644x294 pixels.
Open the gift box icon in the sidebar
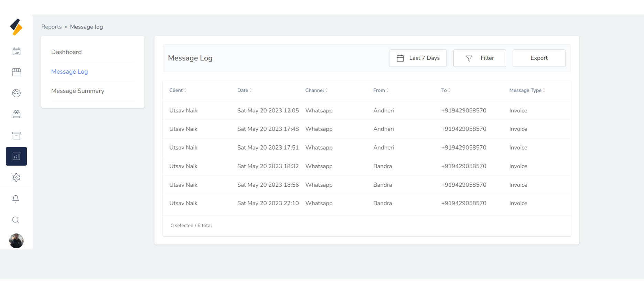pos(16,114)
